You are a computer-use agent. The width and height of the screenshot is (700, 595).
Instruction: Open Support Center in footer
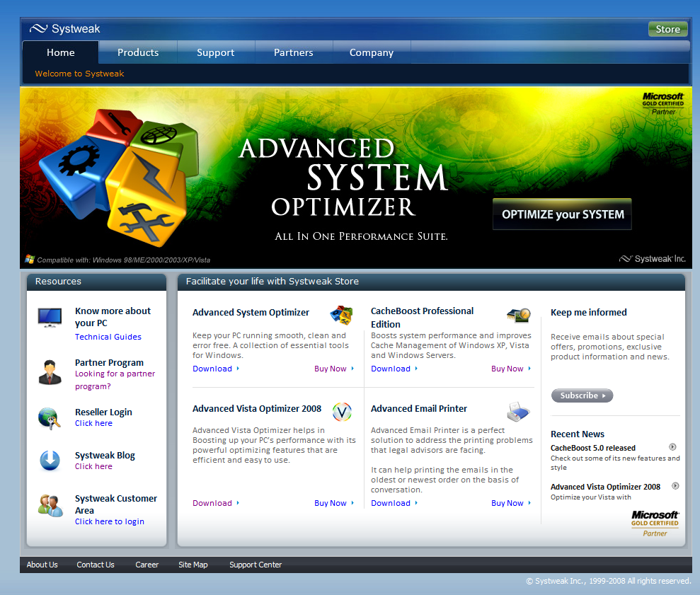256,565
